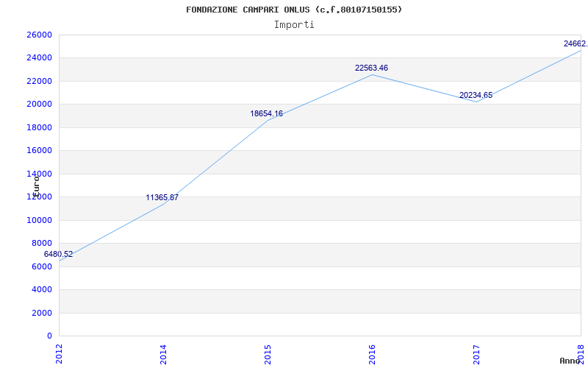Select the 22563.46 data label
588x368 pixels.
tap(371, 68)
